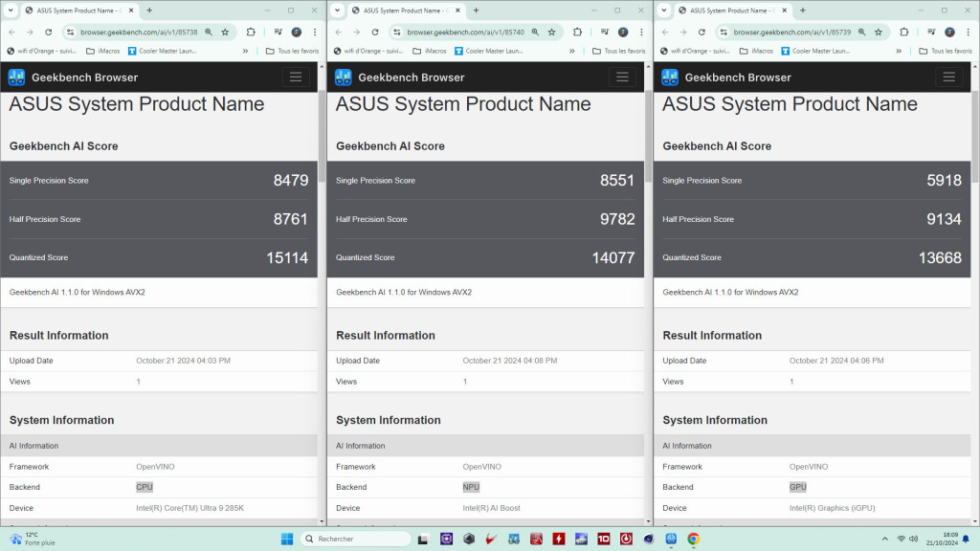Go back in the CPU results window
Viewport: 980px width, 551px height.
pos(11,32)
